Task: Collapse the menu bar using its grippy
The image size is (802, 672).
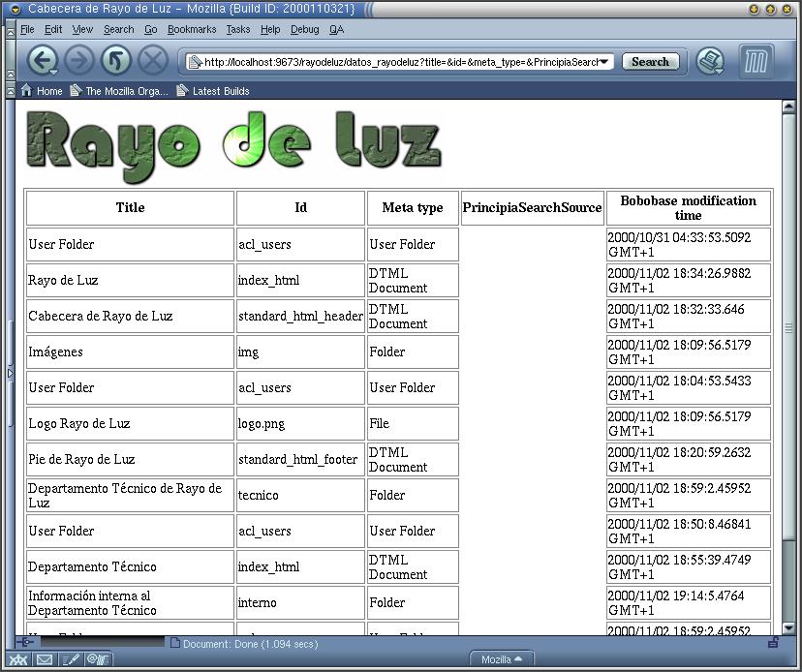Action: point(11,30)
